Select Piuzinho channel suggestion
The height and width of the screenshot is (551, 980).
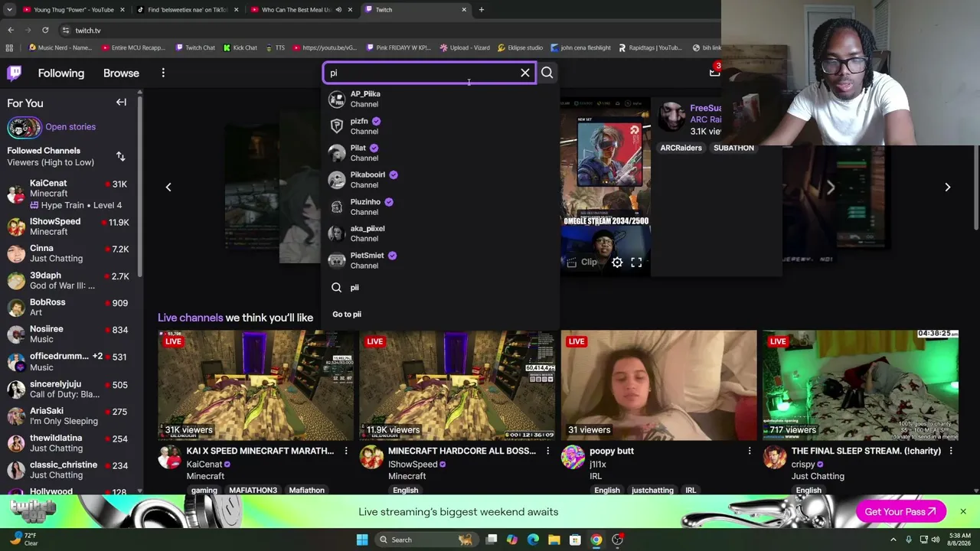[440, 207]
